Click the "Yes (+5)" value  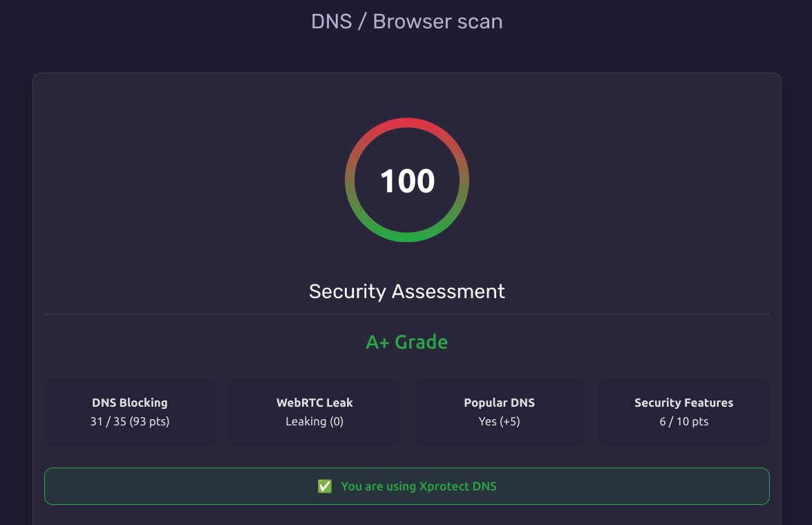499,421
